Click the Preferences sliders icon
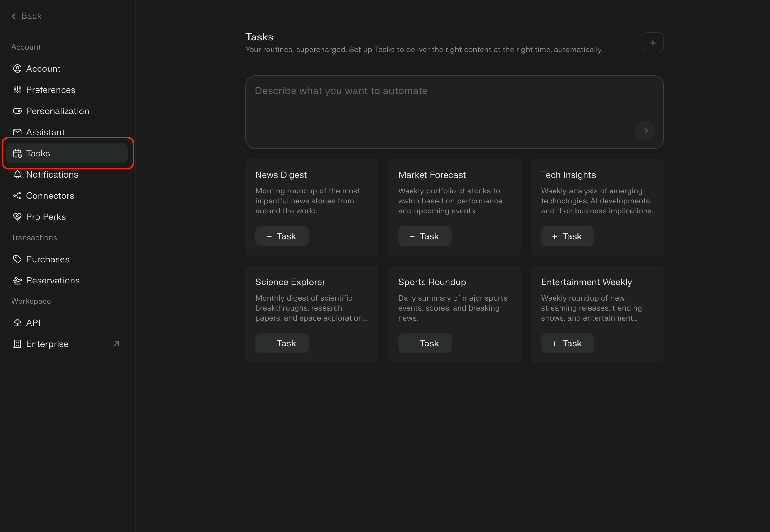Viewport: 770px width, 532px height. [x=17, y=90]
